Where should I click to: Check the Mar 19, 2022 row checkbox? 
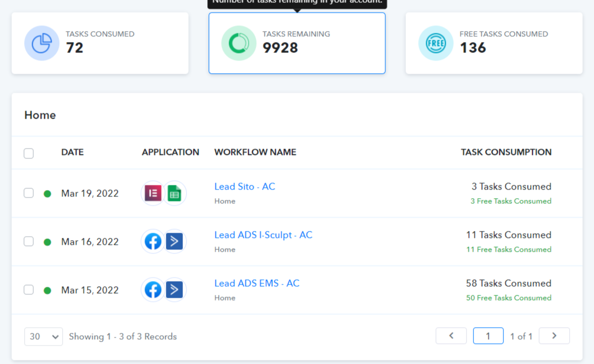pyautogui.click(x=29, y=193)
